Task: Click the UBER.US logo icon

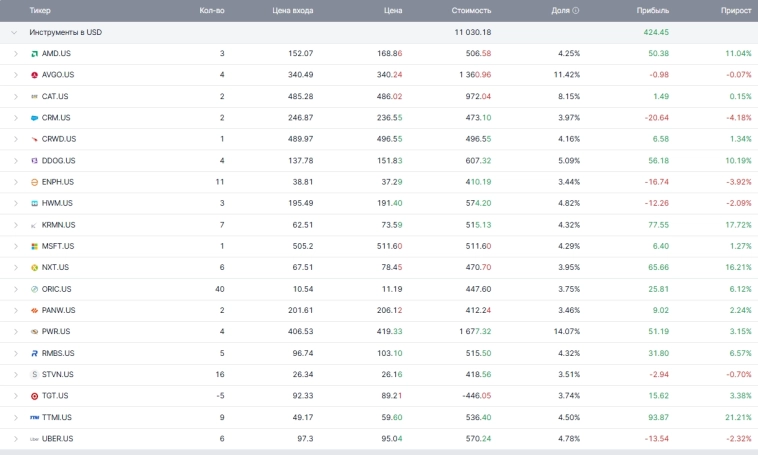Action: 35,439
